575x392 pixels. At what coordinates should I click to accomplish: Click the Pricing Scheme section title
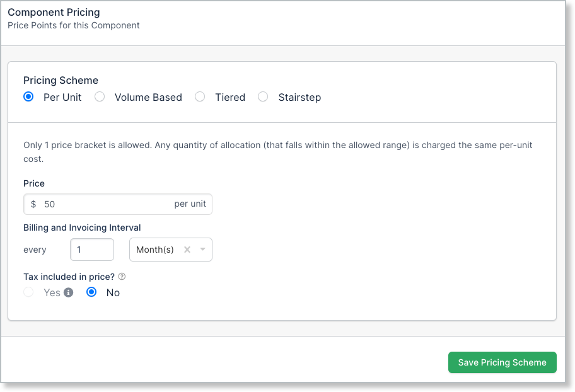[61, 80]
